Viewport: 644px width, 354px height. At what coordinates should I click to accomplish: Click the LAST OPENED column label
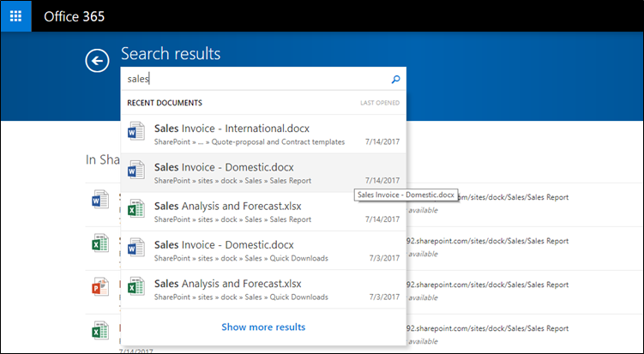coord(380,103)
